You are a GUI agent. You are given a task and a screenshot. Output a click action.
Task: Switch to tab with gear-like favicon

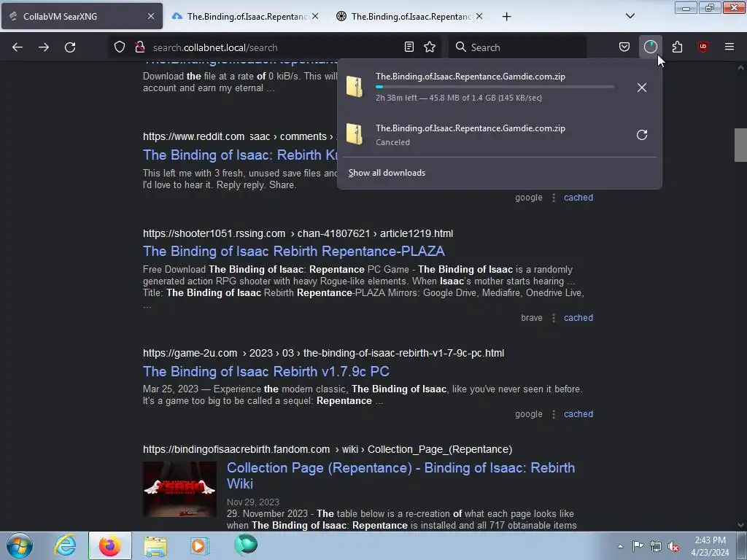pos(410,16)
